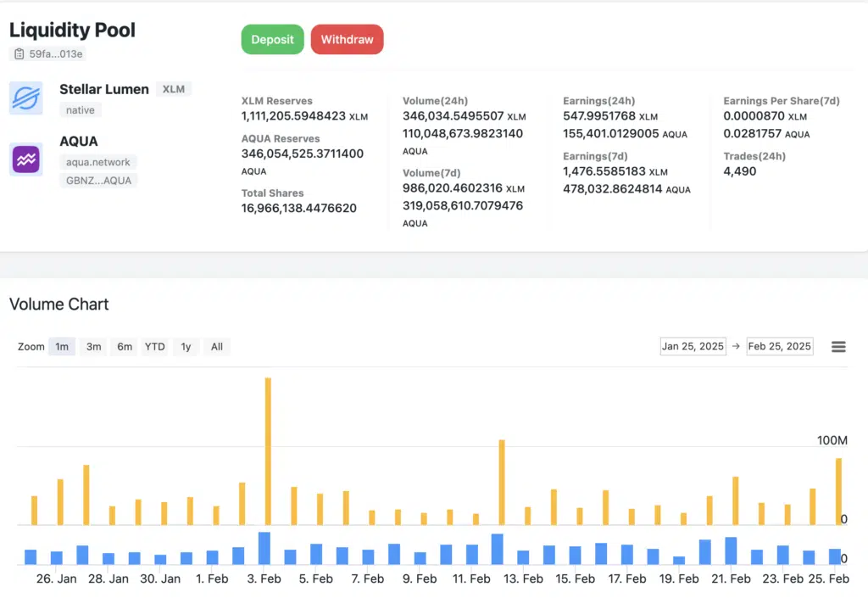Viewport: 868px width, 598px height.
Task: Click the Trades(24h) value 4,490
Action: (x=739, y=171)
